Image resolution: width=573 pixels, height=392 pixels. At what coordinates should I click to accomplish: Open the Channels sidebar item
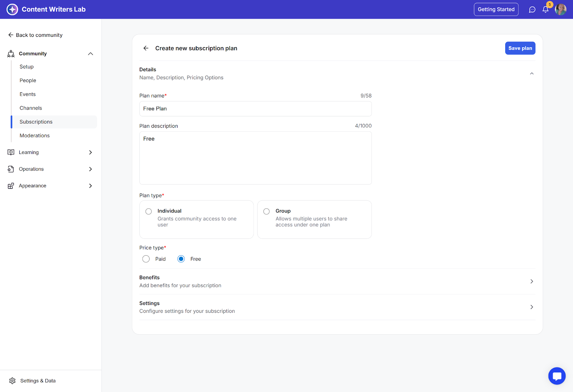click(31, 108)
